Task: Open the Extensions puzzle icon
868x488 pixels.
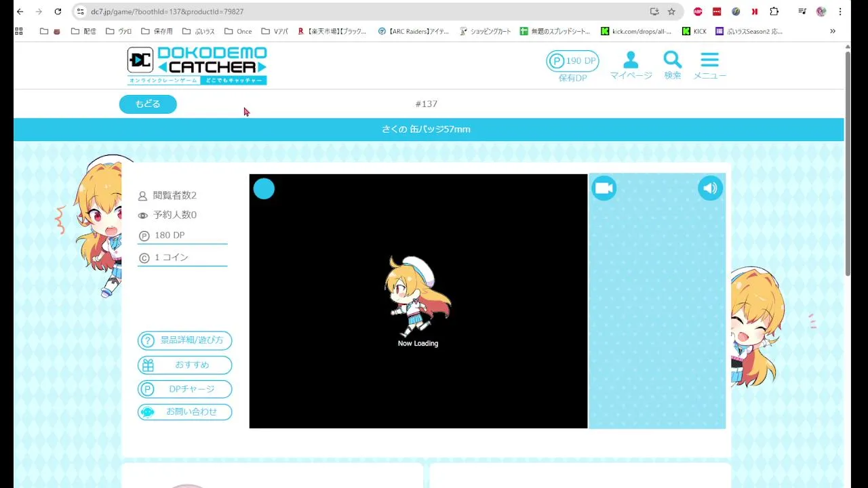Action: pyautogui.click(x=774, y=12)
